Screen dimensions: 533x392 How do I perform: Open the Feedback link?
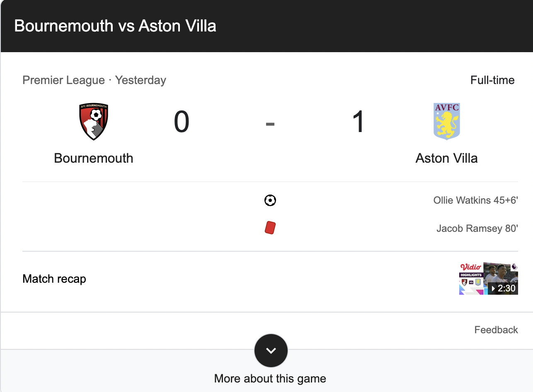496,330
